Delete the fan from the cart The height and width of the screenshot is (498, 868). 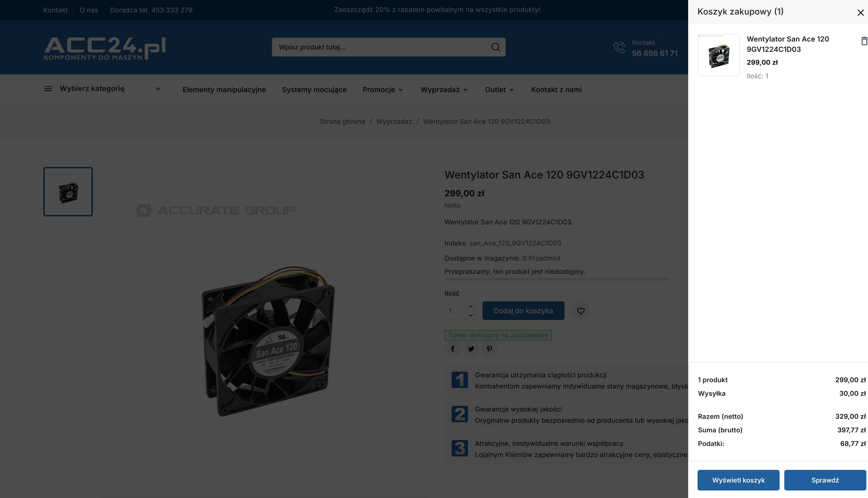point(864,41)
